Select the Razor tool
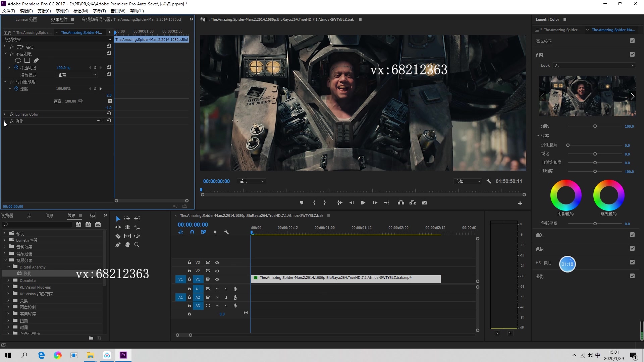 [x=118, y=236]
